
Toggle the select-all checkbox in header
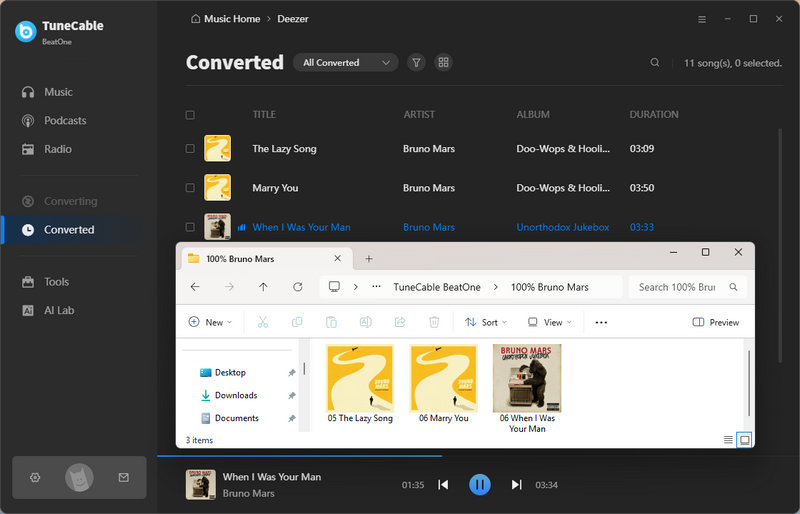190,115
